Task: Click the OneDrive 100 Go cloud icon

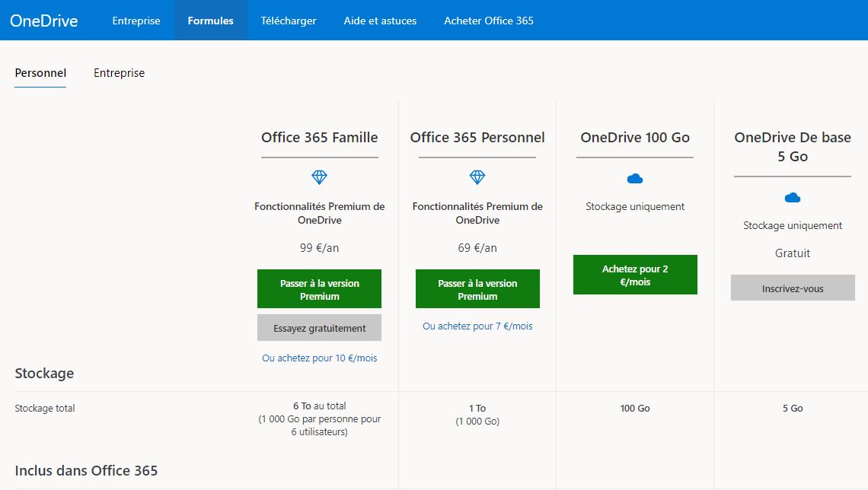Action: tap(635, 178)
